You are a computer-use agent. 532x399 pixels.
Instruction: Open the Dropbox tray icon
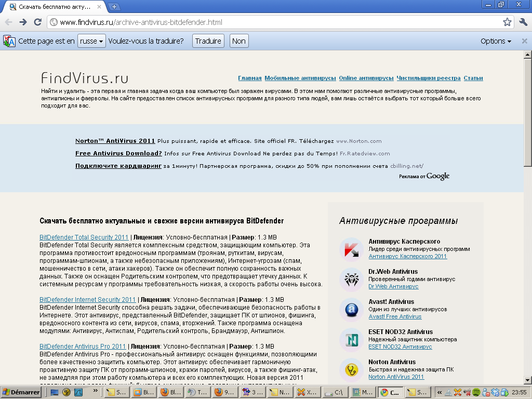coord(495,393)
